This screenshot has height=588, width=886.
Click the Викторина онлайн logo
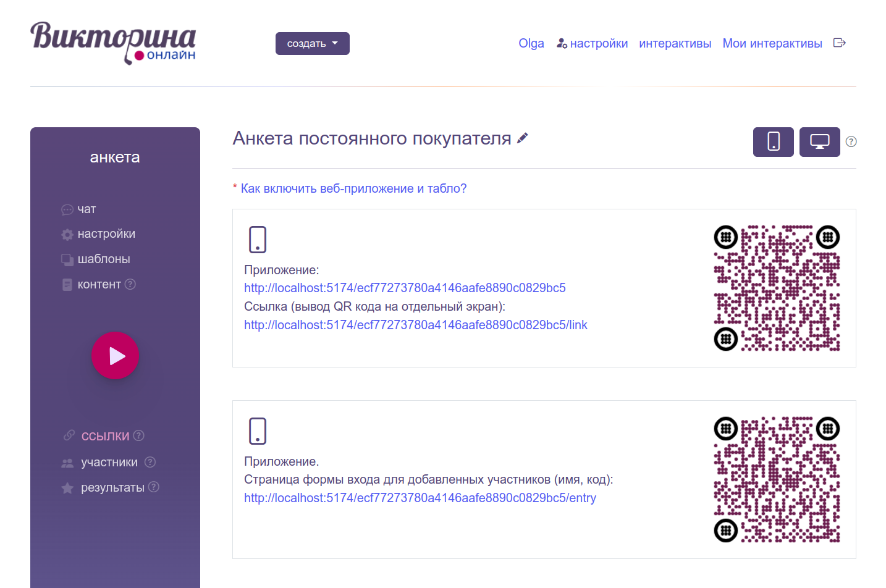coord(113,43)
